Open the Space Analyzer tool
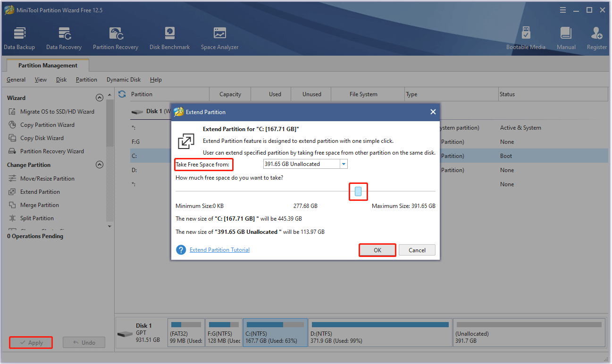 tap(219, 39)
